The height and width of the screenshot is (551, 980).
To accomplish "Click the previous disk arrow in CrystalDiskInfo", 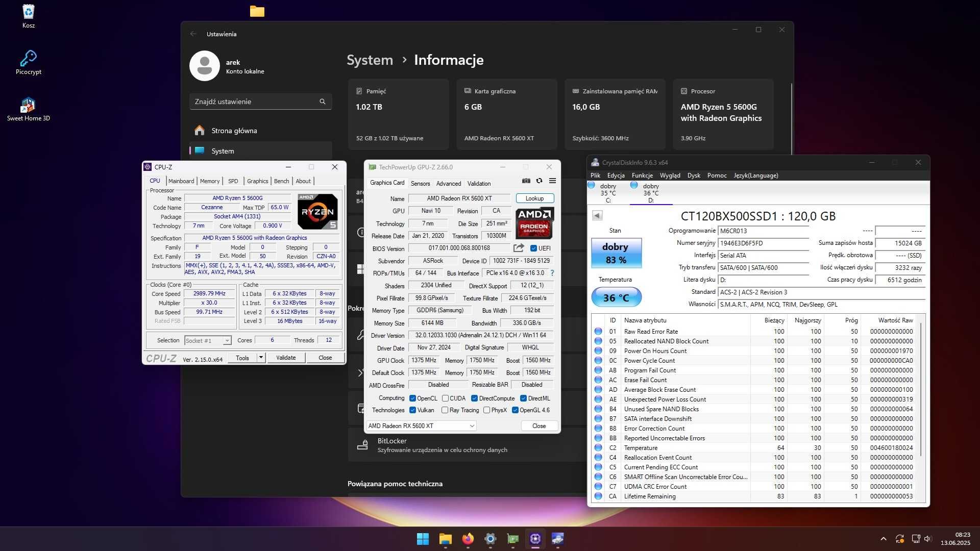I will point(597,215).
